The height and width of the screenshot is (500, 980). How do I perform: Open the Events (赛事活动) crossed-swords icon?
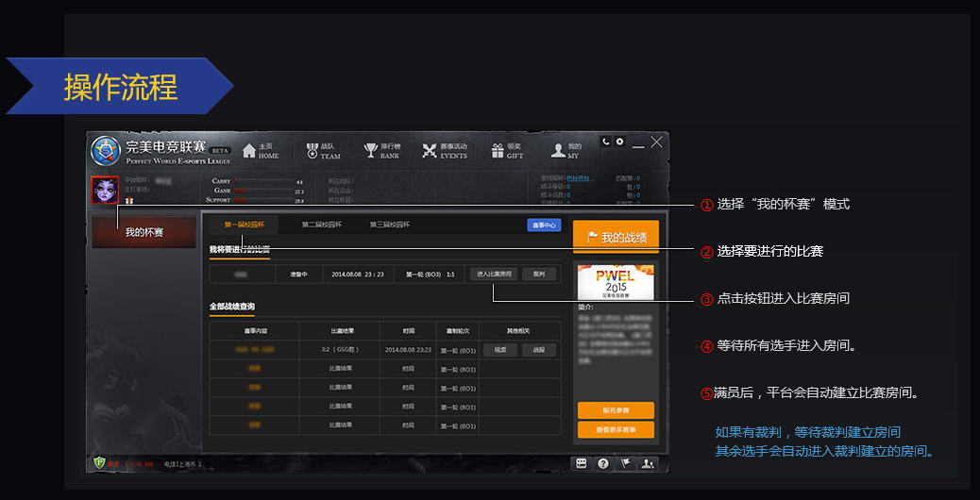click(x=431, y=151)
